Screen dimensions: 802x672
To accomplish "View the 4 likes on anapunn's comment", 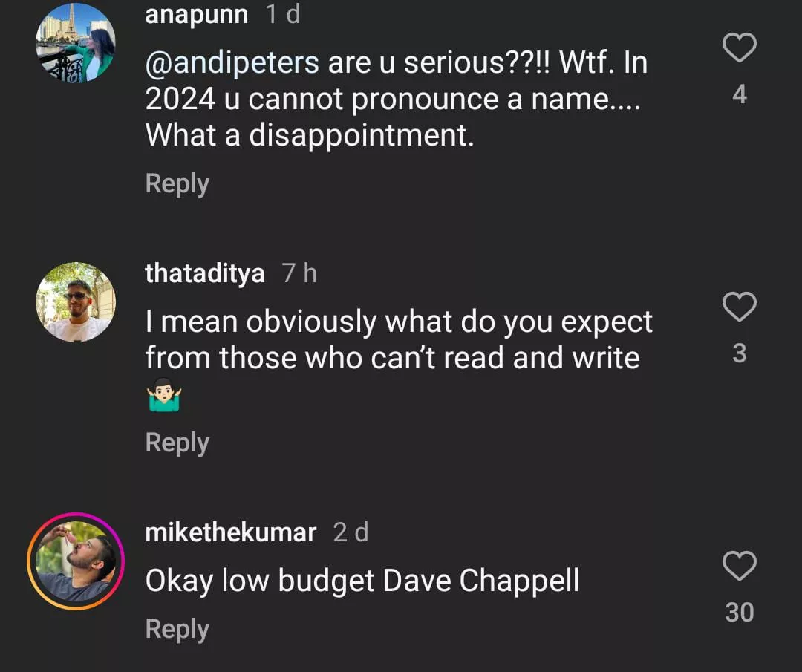I will click(x=739, y=94).
